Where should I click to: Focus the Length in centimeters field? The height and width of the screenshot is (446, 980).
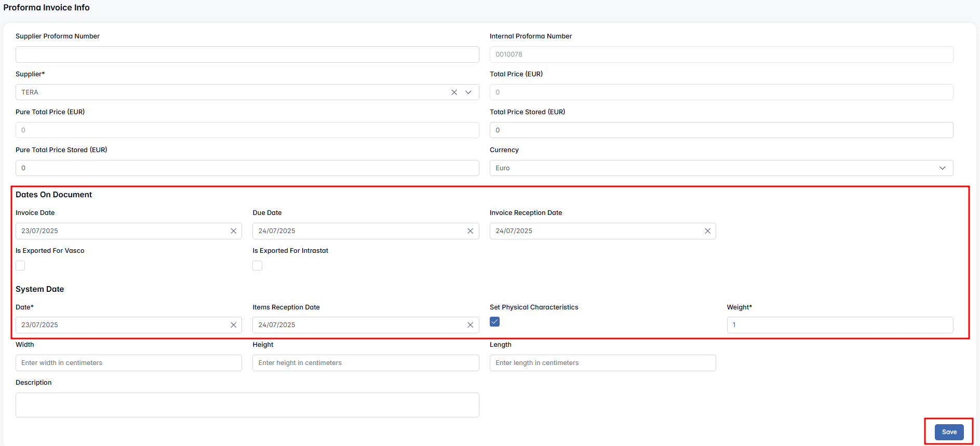tap(602, 363)
